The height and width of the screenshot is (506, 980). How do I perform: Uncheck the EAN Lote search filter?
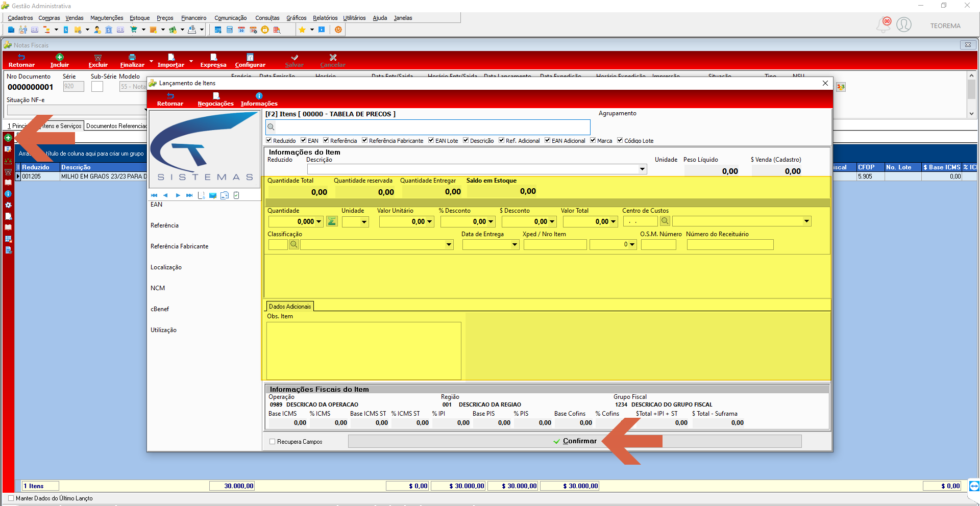tap(431, 140)
